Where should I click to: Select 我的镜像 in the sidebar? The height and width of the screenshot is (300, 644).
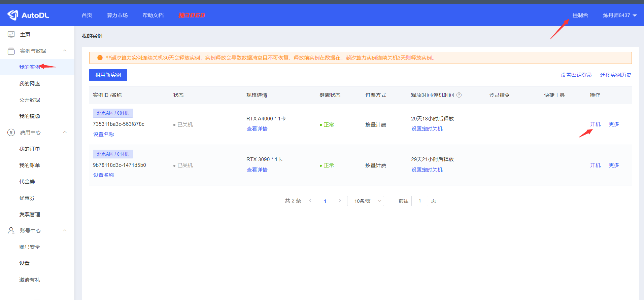coord(30,116)
